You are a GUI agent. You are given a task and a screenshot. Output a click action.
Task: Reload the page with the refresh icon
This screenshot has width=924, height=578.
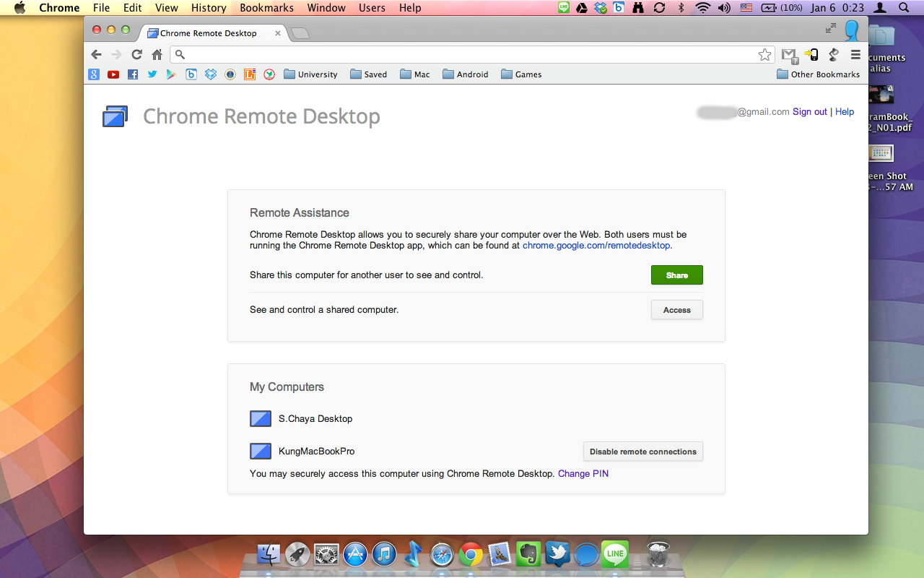[x=136, y=54]
